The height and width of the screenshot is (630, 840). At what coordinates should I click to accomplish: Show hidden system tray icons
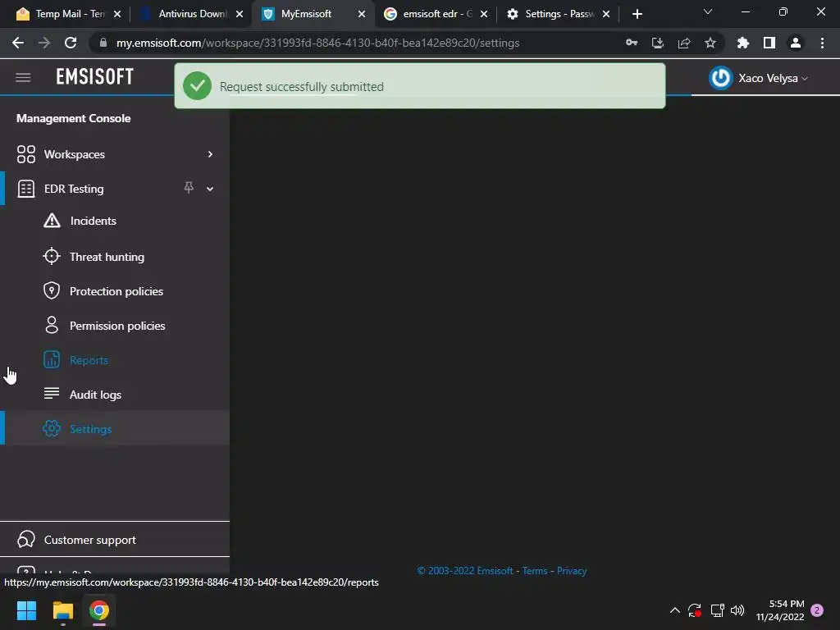[675, 610]
